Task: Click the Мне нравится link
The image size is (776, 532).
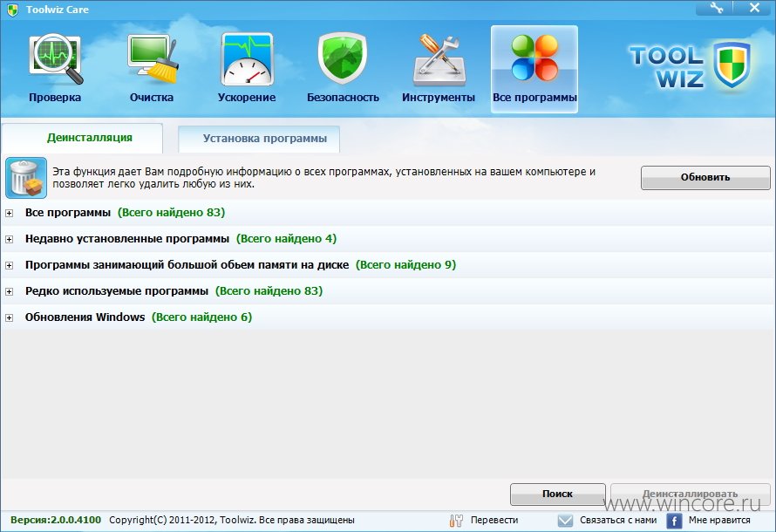Action: (x=719, y=520)
